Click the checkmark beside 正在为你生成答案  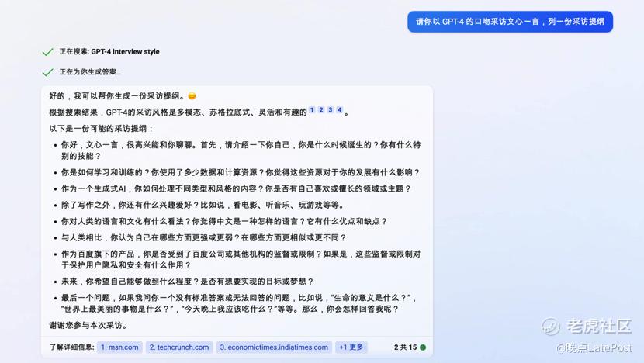pyautogui.click(x=47, y=72)
